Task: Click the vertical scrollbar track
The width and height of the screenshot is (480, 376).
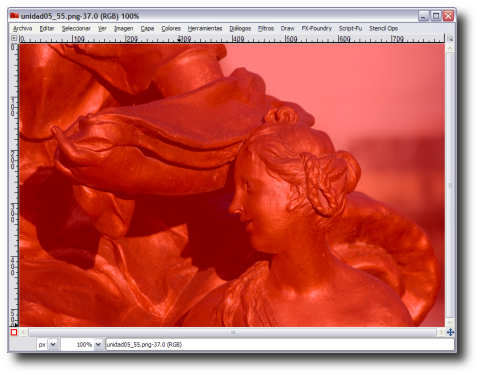Action: point(450,185)
